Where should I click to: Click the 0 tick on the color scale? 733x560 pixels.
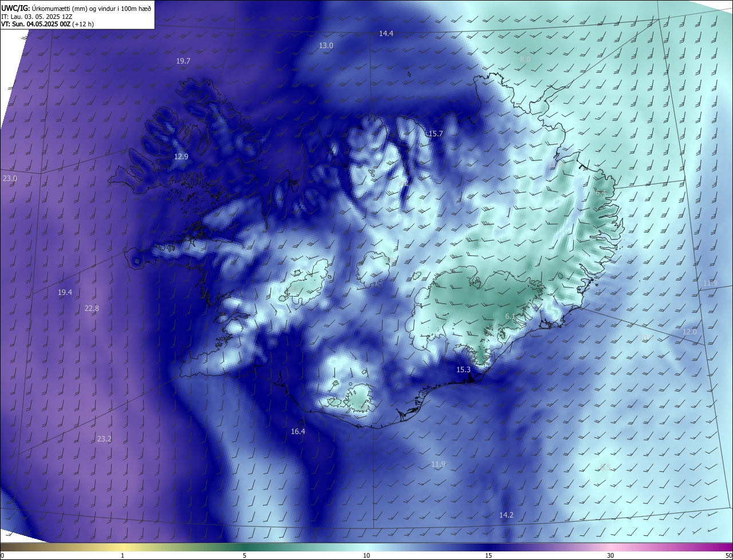point(2,555)
